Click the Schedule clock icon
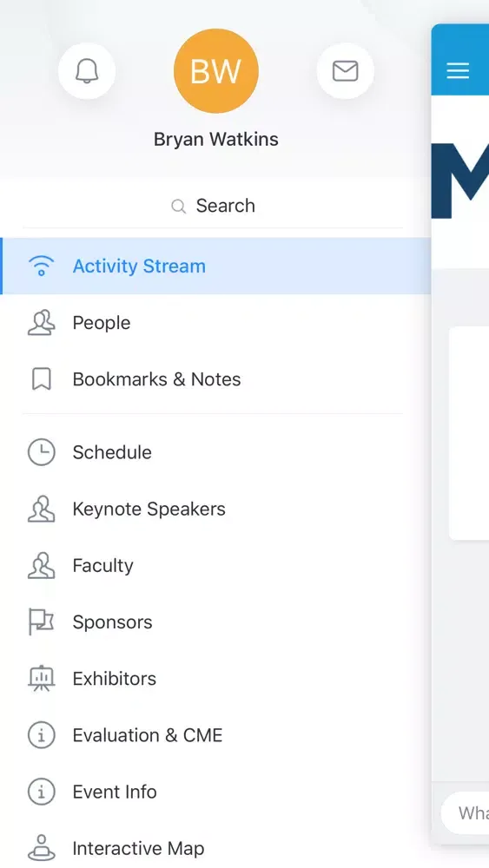 [x=42, y=452]
